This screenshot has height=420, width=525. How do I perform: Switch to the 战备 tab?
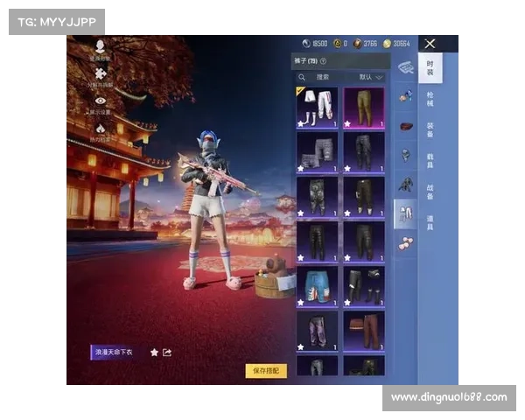pyautogui.click(x=430, y=192)
